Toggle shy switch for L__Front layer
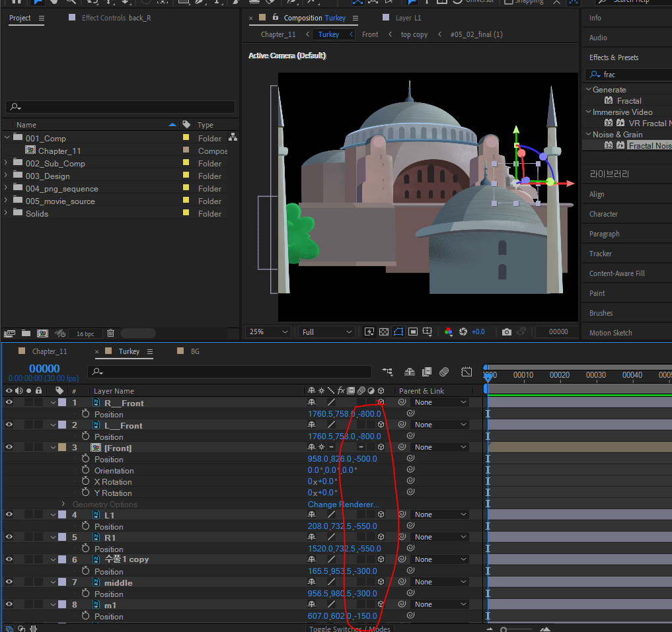 [312, 425]
